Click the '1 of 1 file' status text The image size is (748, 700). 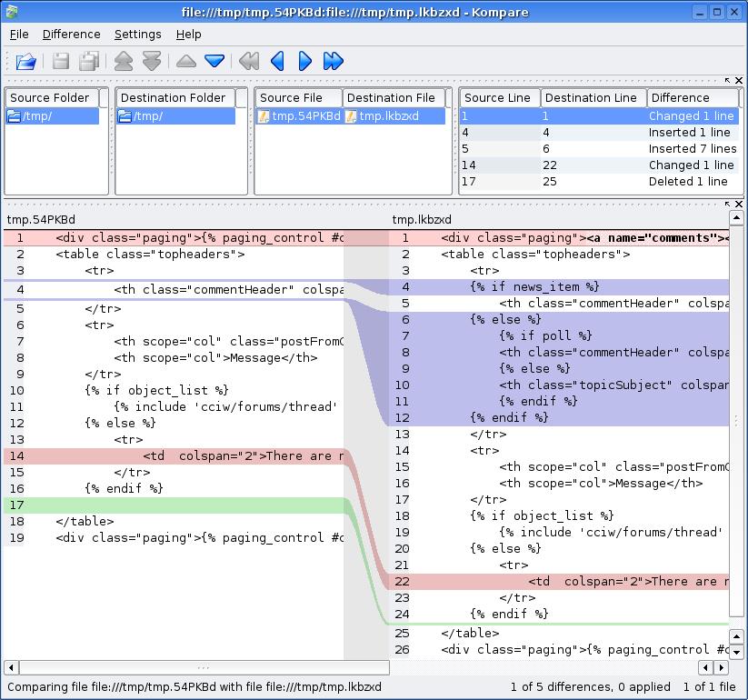click(709, 687)
